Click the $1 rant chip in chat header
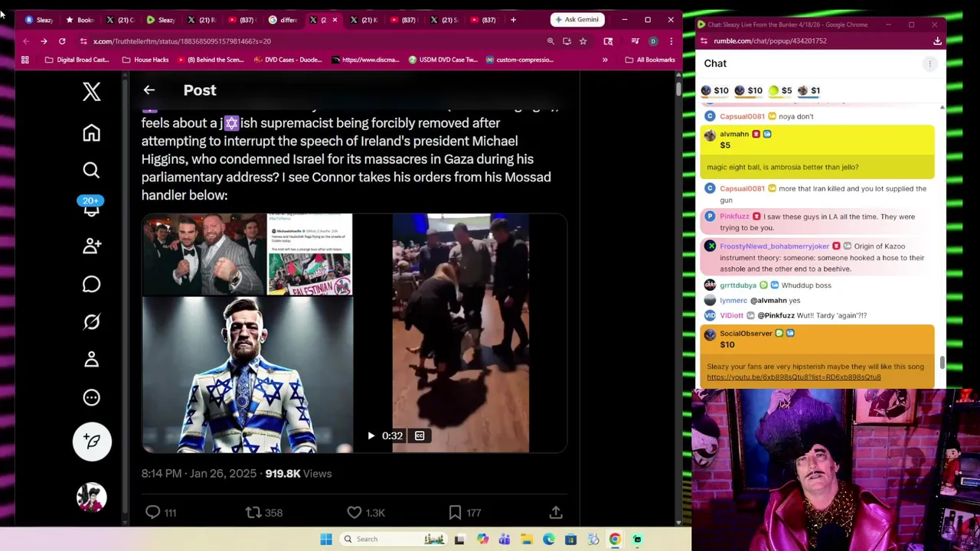This screenshot has width=980, height=551. 808,90
